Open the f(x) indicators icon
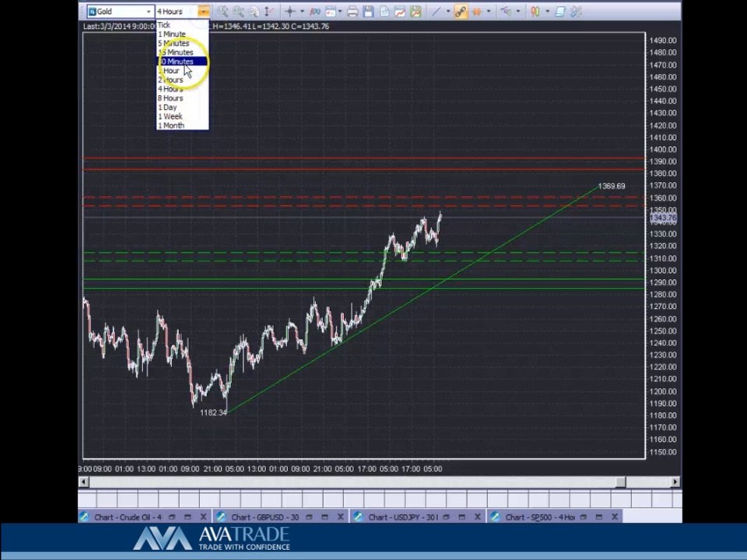 [x=314, y=12]
